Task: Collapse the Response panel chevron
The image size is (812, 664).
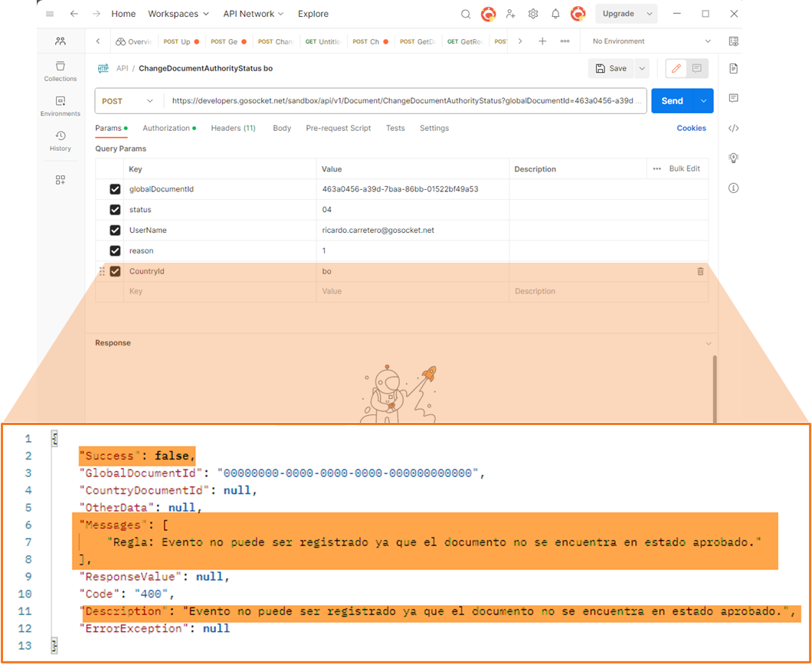Action: click(709, 344)
